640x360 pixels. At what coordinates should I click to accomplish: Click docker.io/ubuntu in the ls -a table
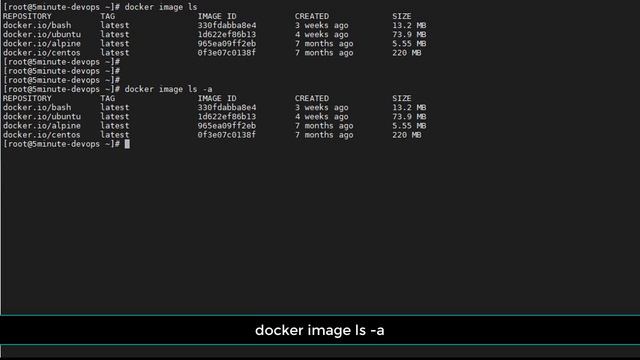point(42,117)
